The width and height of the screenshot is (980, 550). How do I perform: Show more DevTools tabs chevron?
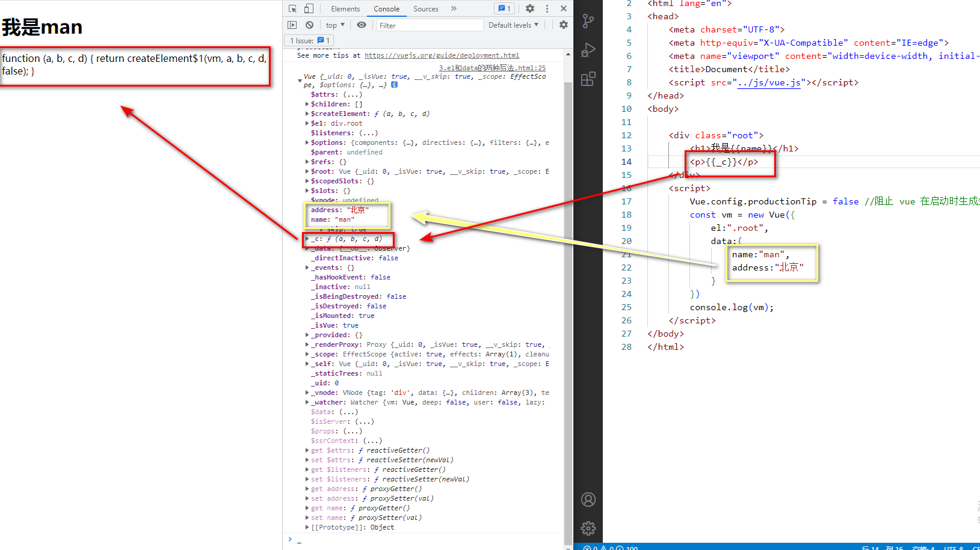[x=454, y=8]
